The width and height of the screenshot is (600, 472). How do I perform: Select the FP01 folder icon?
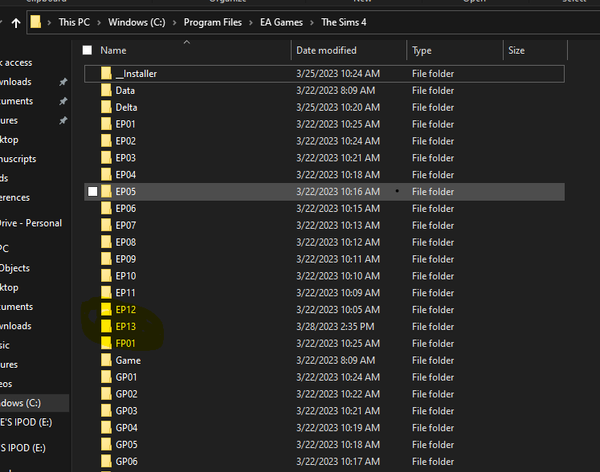coord(106,343)
